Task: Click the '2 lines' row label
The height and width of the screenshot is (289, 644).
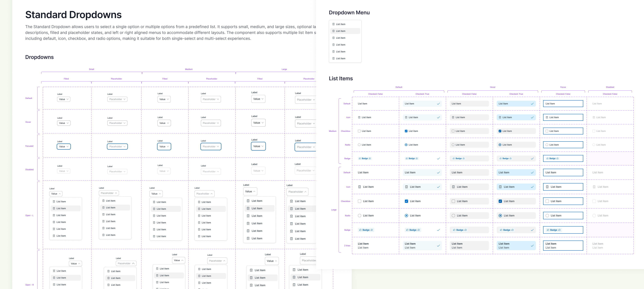Action: click(x=347, y=246)
